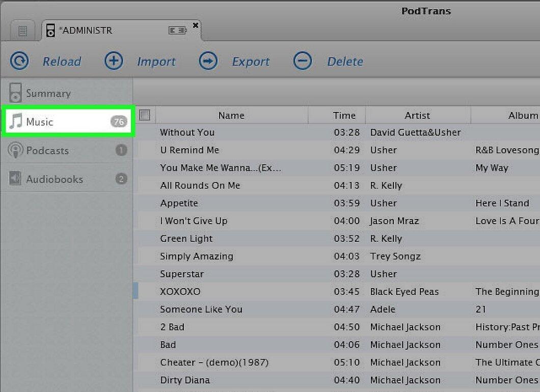Click the battery indicator icon
Viewport: 540px width, 392px height.
[x=178, y=31]
